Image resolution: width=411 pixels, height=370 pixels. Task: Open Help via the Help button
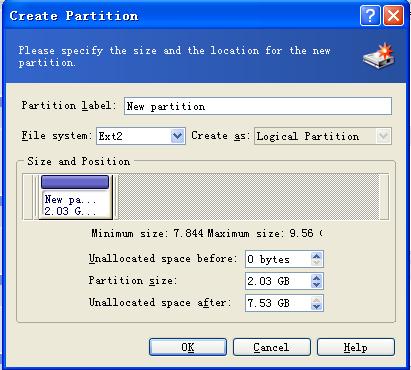click(x=356, y=347)
